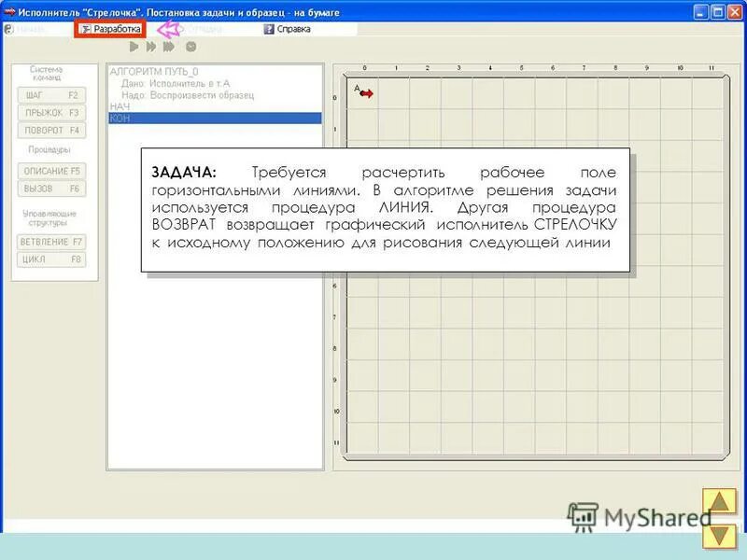This screenshot has height=560, width=747.
Task: Maximize the Стрелочка window
Action: (717, 12)
